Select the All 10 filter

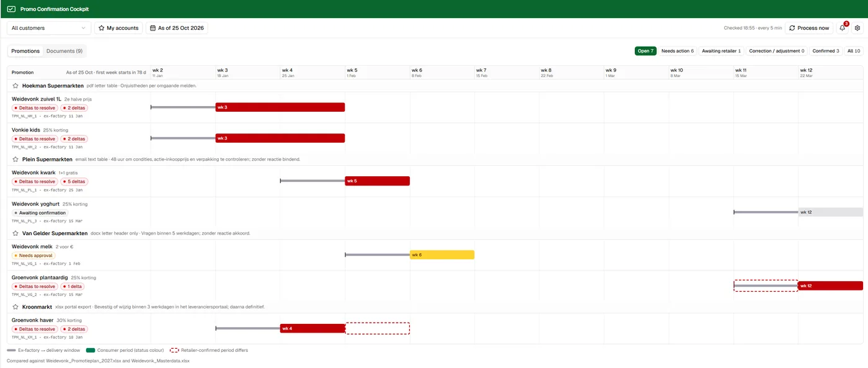[x=854, y=51]
